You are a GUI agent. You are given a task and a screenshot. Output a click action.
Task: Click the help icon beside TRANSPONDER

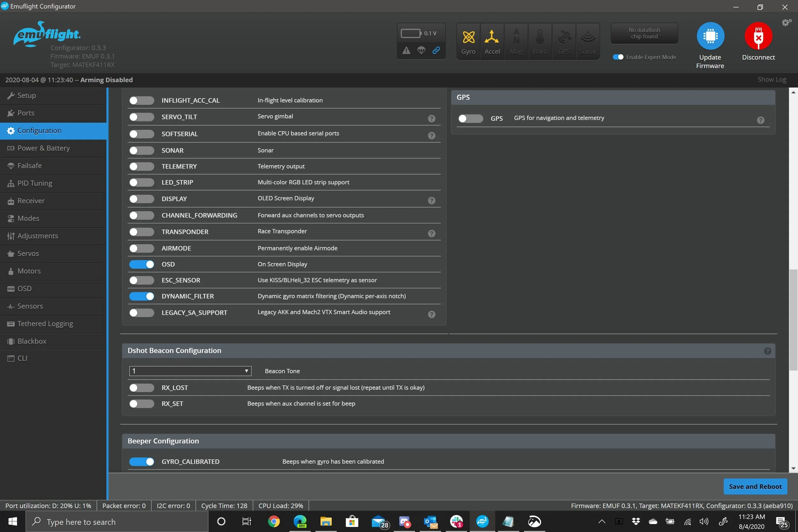click(431, 233)
